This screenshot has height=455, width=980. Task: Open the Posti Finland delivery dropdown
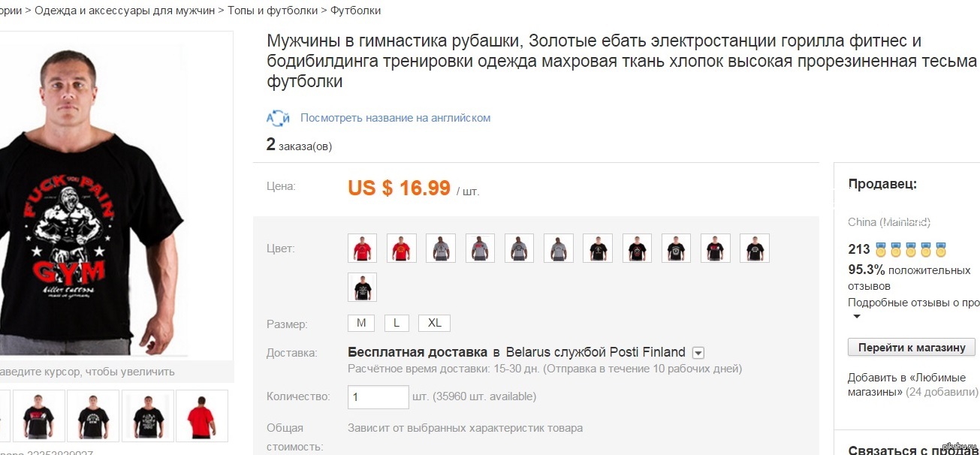click(x=698, y=352)
